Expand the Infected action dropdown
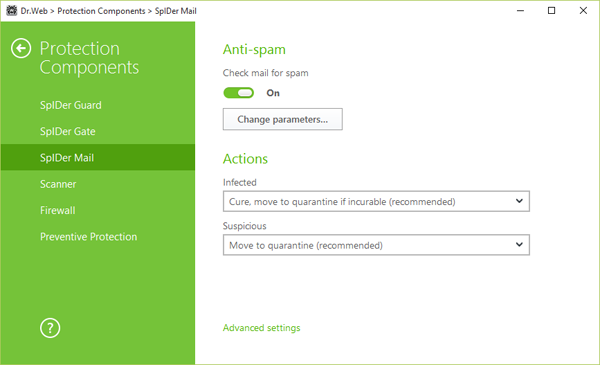The width and height of the screenshot is (600, 365). tap(376, 201)
